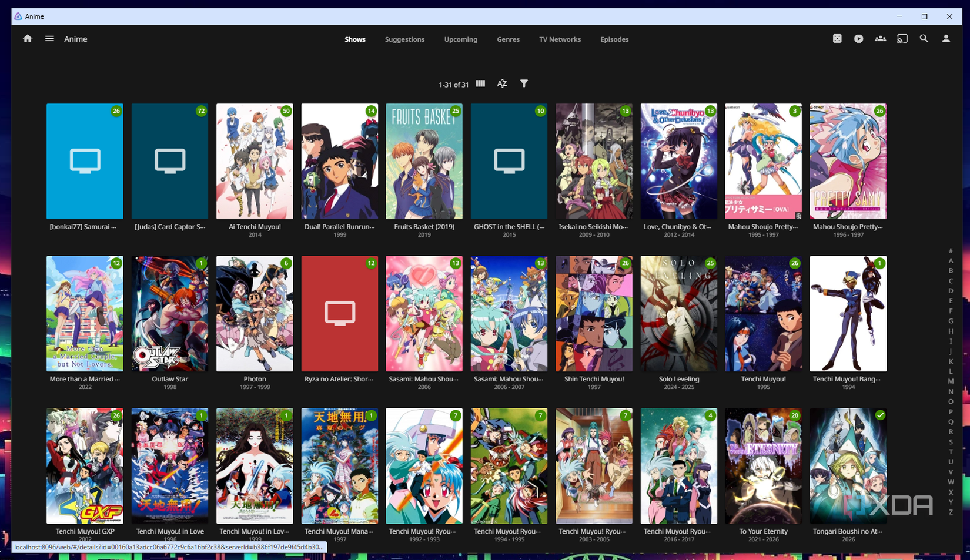Click the Tenchi Muyou! 1995 title link
Image resolution: width=970 pixels, height=560 pixels.
pos(763,379)
